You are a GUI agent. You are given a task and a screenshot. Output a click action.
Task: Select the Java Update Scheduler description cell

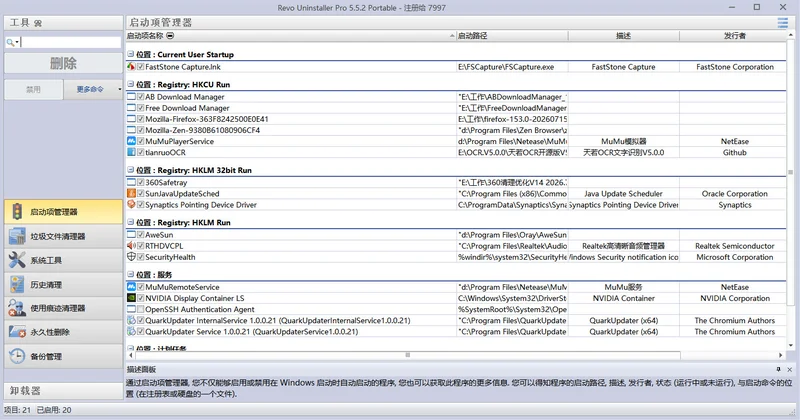point(623,193)
